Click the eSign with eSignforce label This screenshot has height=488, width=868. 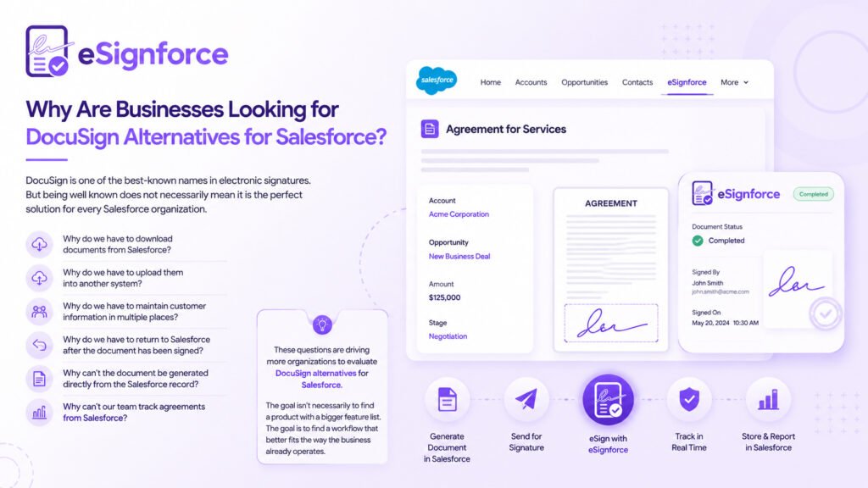point(608,444)
